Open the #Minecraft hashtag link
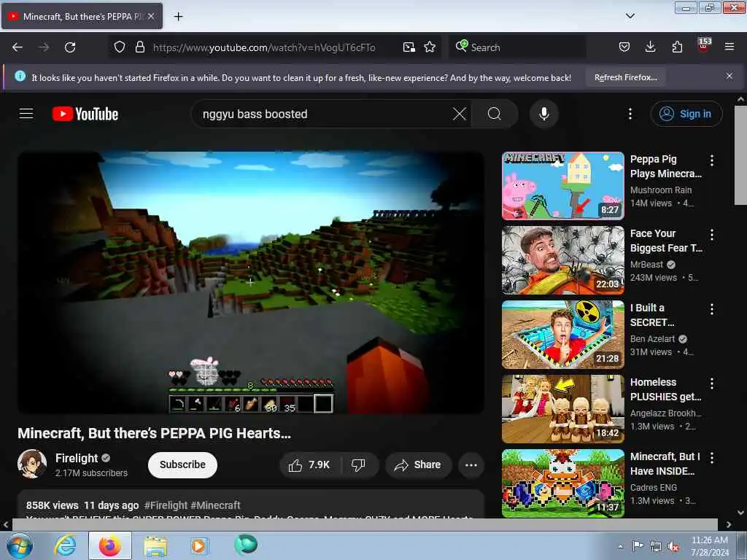 (215, 505)
